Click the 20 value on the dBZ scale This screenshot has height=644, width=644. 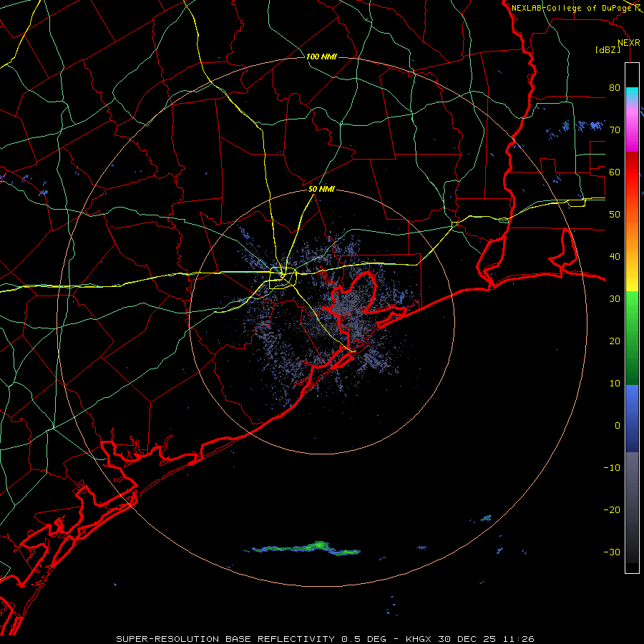(615, 341)
